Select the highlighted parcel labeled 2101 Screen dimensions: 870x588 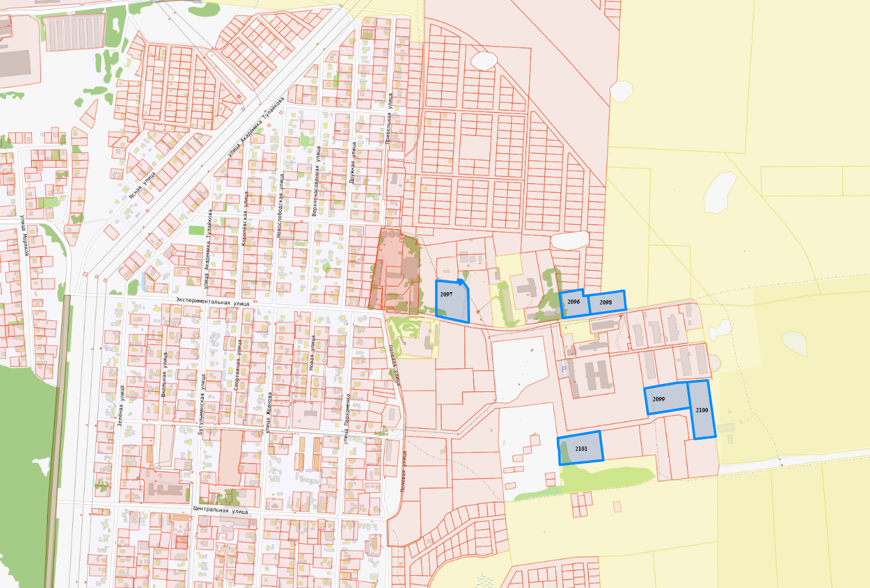(581, 448)
